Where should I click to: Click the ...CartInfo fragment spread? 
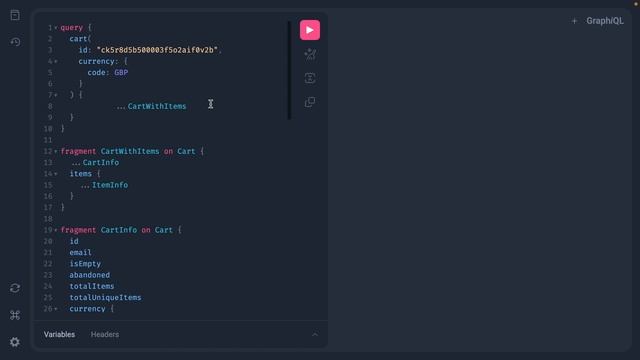point(95,162)
